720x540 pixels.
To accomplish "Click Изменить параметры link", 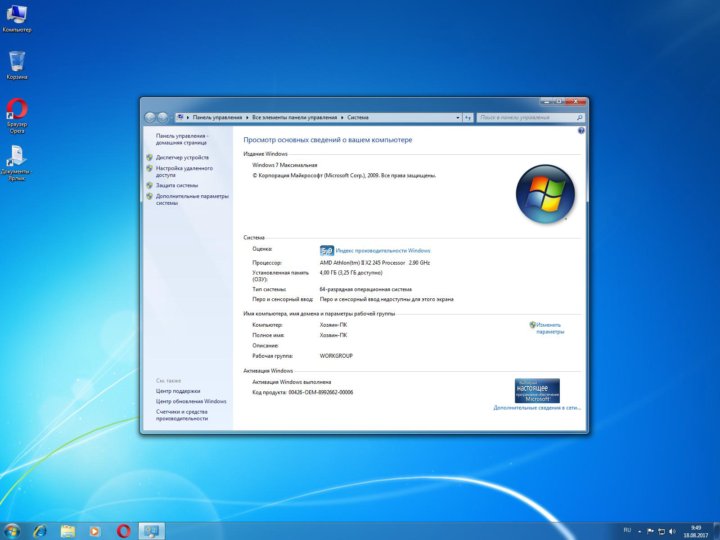I will [x=550, y=328].
